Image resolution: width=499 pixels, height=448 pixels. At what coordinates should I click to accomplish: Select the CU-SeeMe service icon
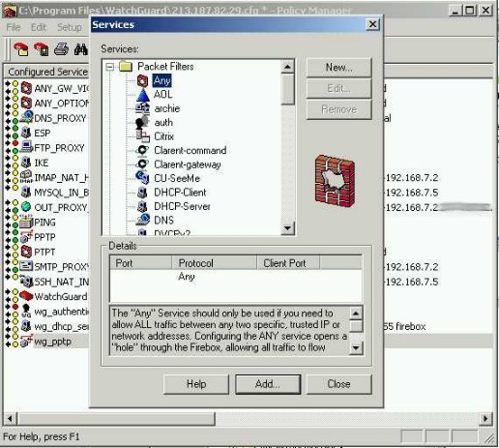[x=142, y=178]
